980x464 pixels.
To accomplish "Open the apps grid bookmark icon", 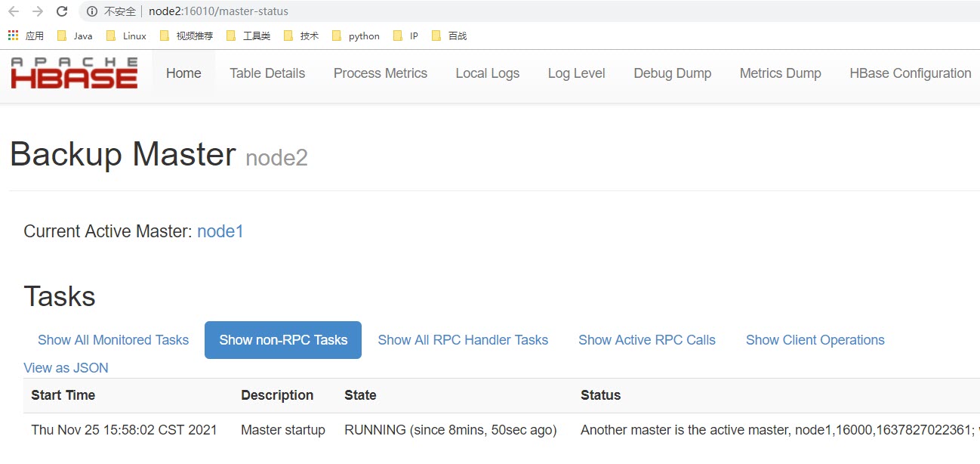I will (13, 36).
